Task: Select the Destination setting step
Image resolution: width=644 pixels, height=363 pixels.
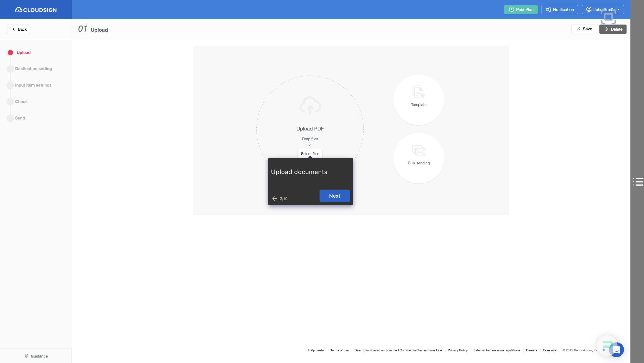Action: coord(33,68)
